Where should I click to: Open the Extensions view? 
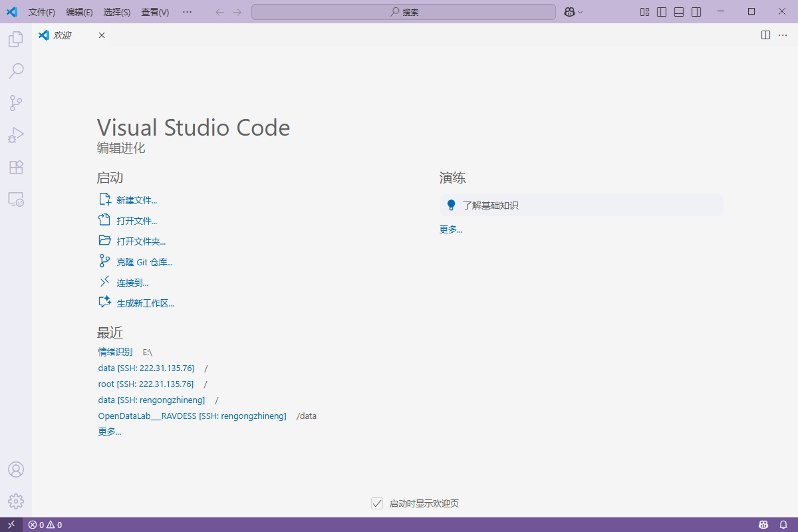point(16,167)
